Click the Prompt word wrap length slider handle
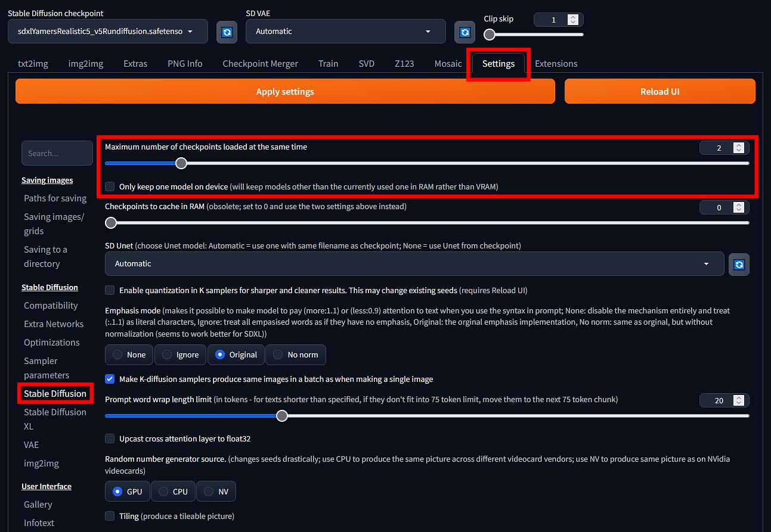The height and width of the screenshot is (532, 771). (282, 416)
